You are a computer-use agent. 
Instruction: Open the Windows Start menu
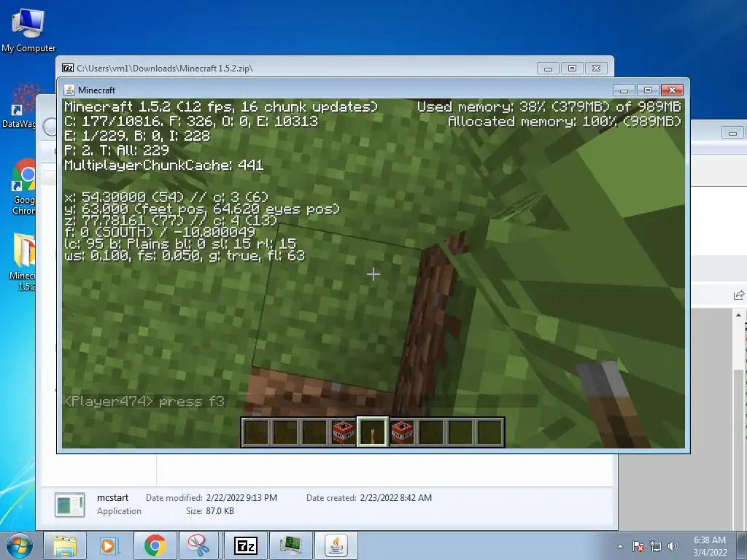(x=19, y=545)
